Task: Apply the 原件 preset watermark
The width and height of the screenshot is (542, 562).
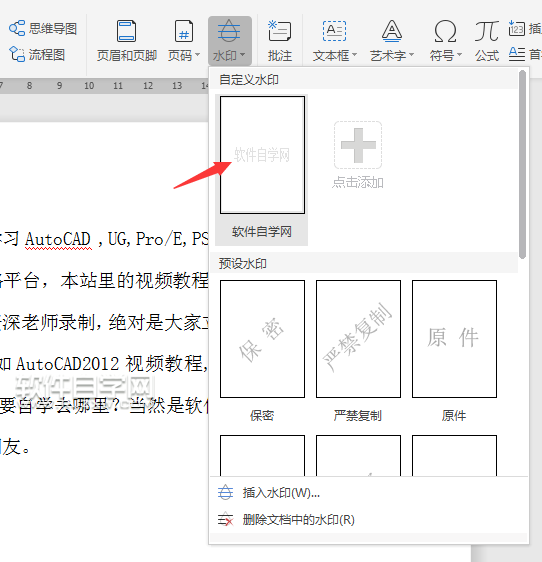Action: [454, 339]
